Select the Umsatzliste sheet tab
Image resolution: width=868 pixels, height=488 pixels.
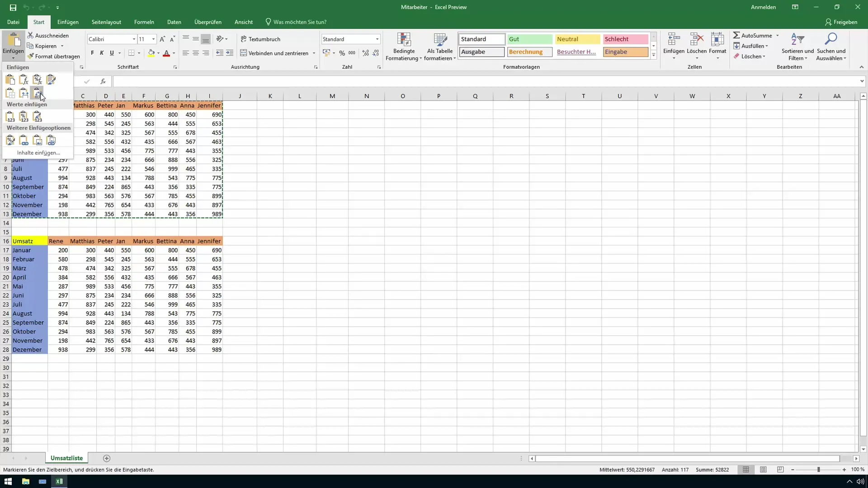coord(66,458)
